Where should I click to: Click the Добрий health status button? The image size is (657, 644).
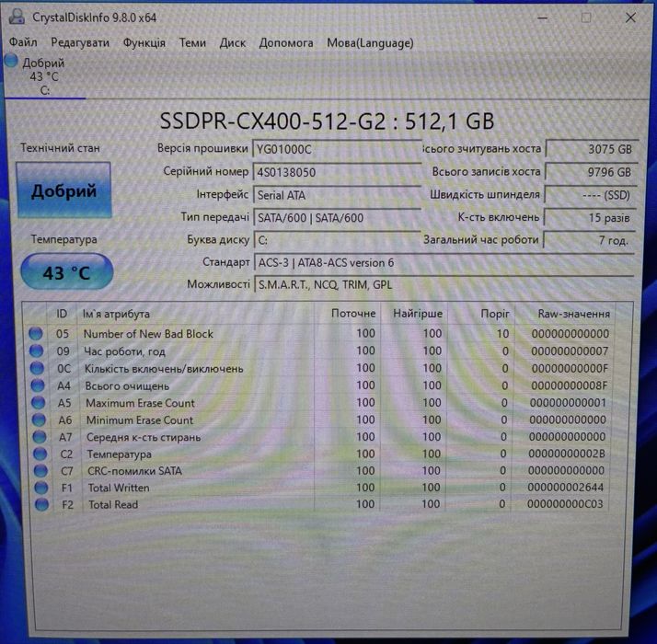click(x=63, y=190)
